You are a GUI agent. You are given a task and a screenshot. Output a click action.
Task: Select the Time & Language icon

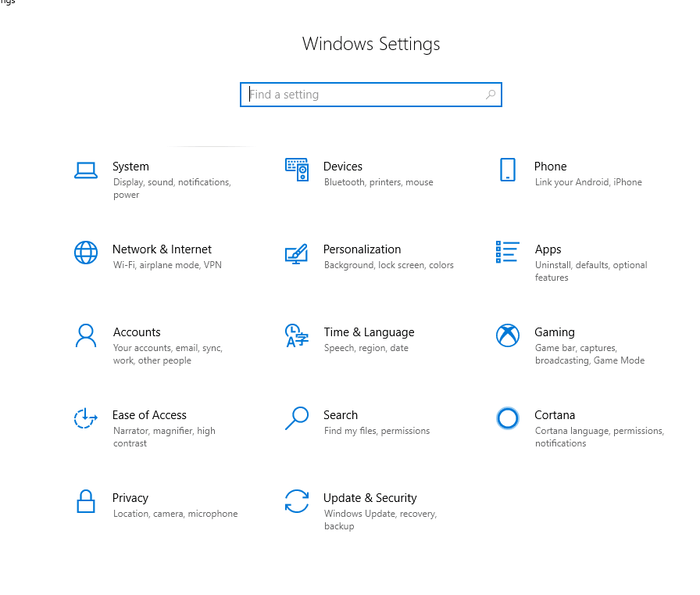coord(296,335)
